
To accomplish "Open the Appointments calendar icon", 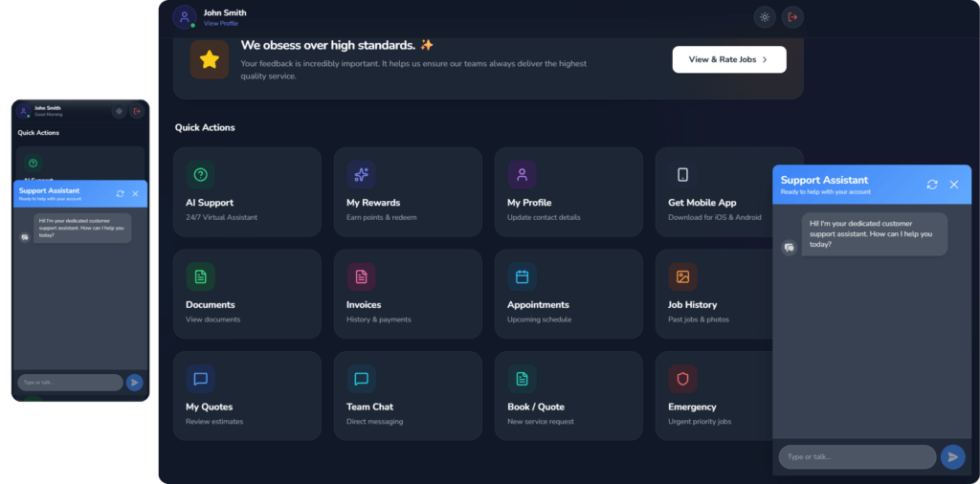I will [x=523, y=276].
